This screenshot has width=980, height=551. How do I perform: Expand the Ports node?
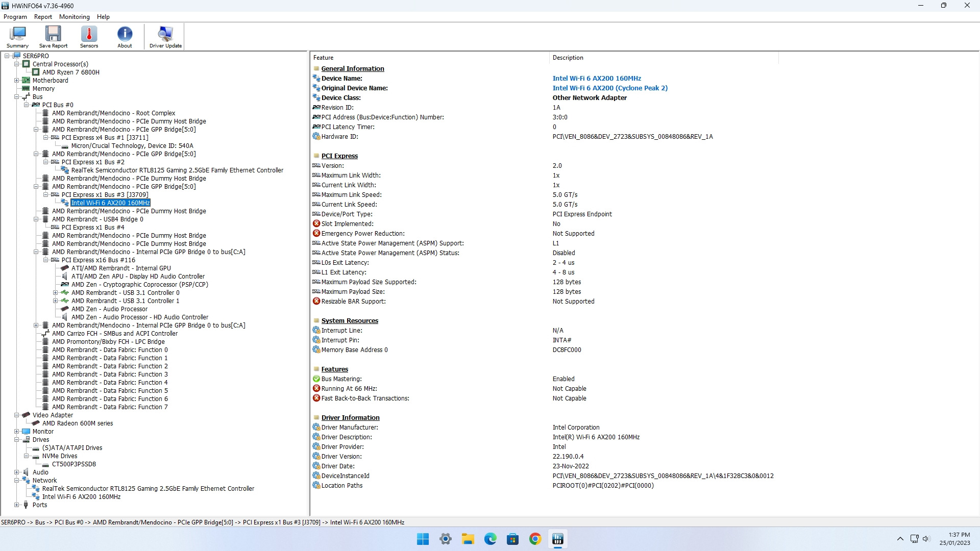click(17, 505)
